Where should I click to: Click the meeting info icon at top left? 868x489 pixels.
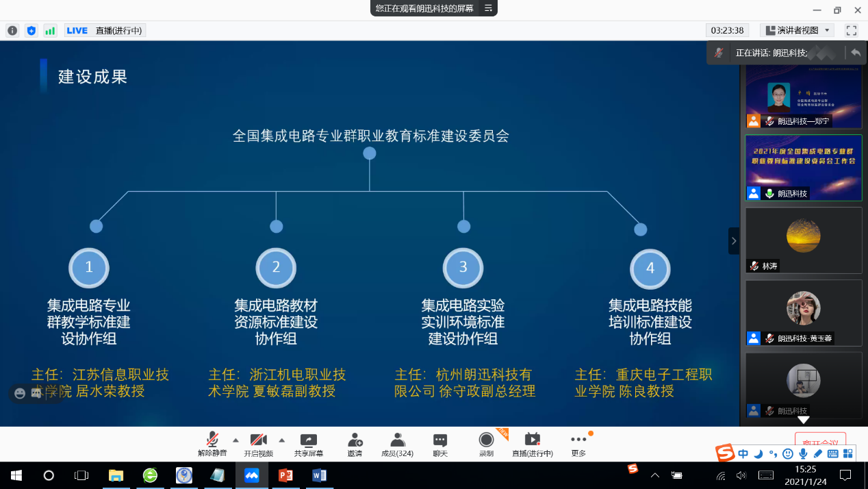(x=12, y=30)
